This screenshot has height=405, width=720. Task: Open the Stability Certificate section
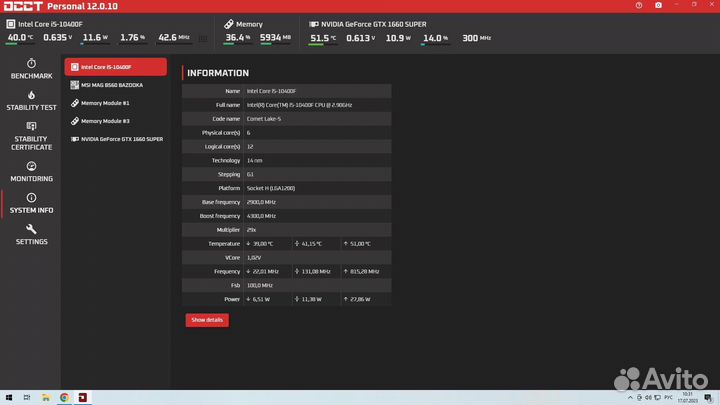tap(31, 136)
